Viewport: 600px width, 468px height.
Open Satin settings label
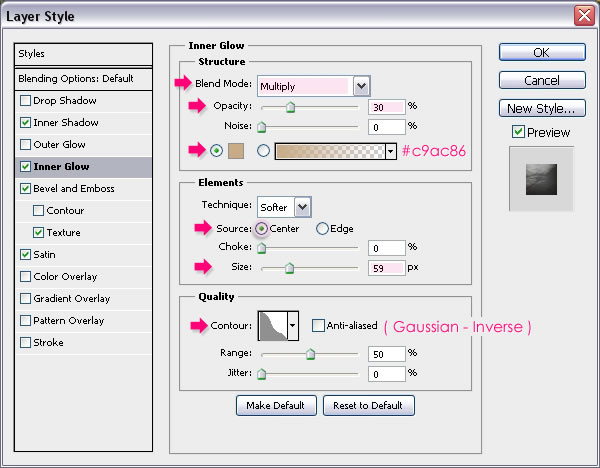pyautogui.click(x=44, y=254)
